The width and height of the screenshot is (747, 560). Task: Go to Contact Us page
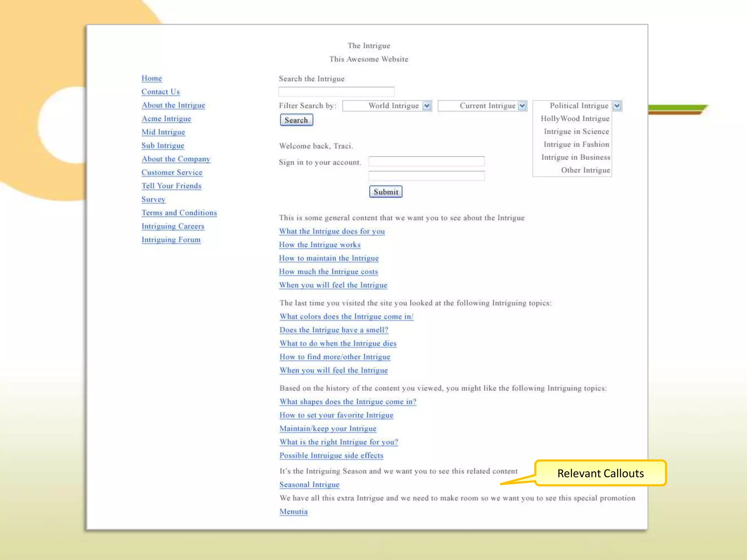point(160,92)
